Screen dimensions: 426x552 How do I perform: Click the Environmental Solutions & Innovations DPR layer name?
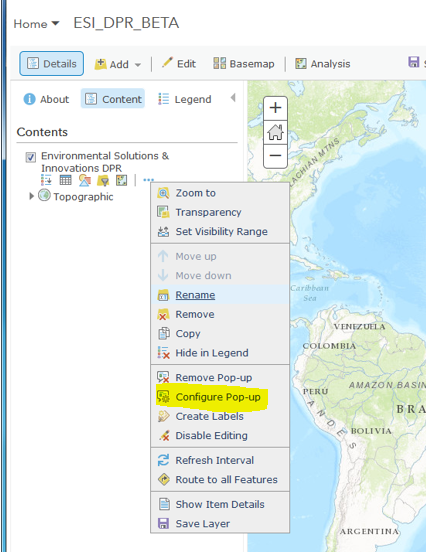coord(105,162)
